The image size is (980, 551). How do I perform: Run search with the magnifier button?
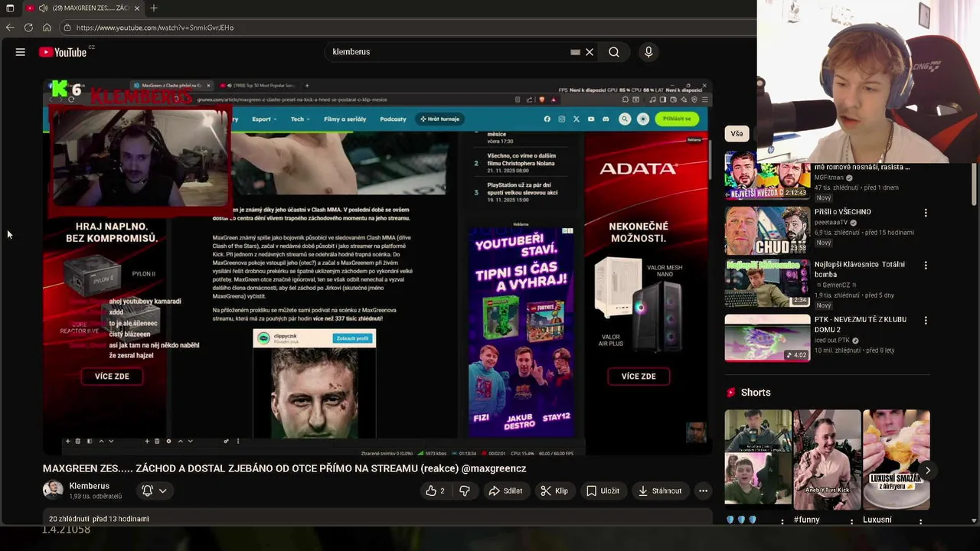614,52
